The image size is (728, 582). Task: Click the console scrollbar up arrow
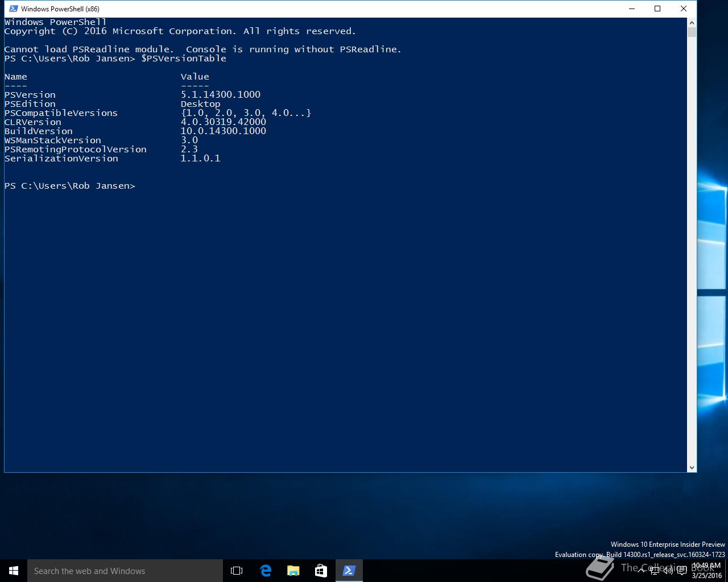(x=692, y=23)
